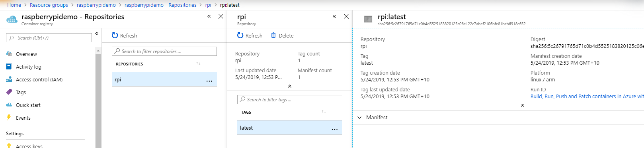
Task: Open the Run ID build link
Action: pos(587,97)
